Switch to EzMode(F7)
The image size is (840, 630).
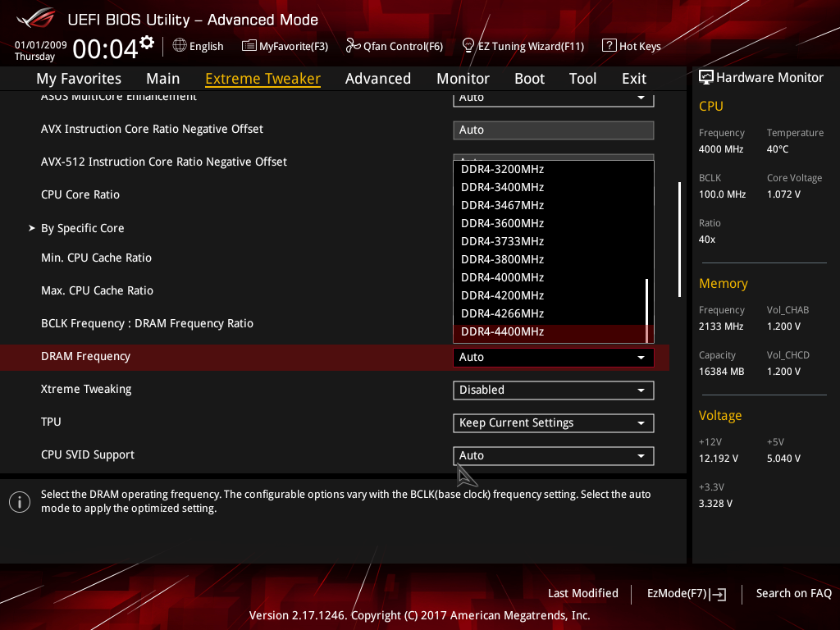687,594
